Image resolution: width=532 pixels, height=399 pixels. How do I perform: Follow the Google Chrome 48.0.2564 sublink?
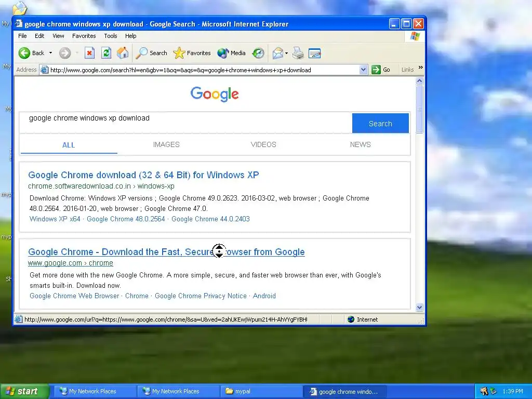126,219
